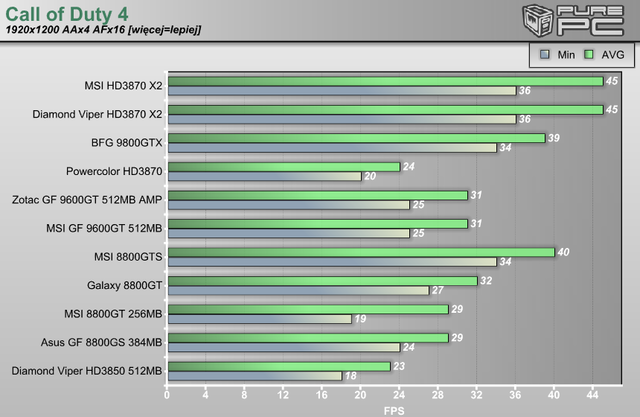Screen dimensions: 640x417
Task: Click the green AVG bar for BFG 9800GTX
Action: 357,138
